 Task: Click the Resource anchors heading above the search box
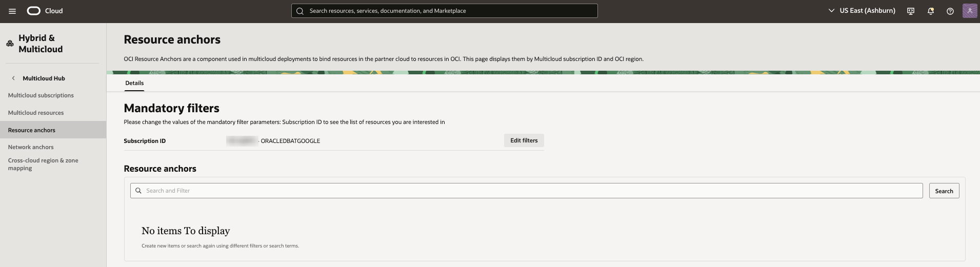point(160,169)
